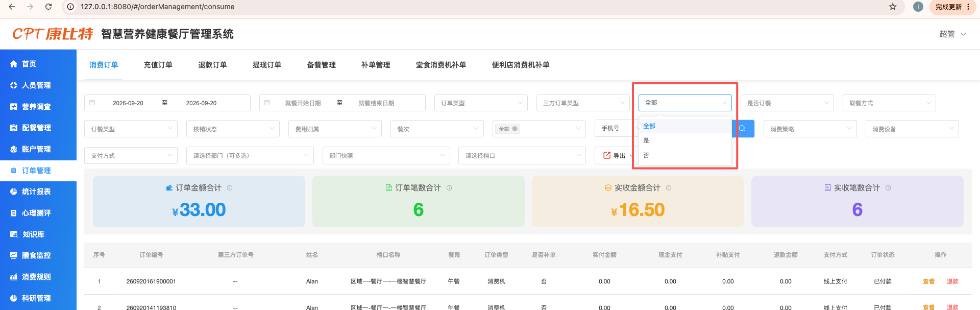Open the 订餐类型 dropdown
Image resolution: width=980 pixels, height=310 pixels.
click(131, 129)
